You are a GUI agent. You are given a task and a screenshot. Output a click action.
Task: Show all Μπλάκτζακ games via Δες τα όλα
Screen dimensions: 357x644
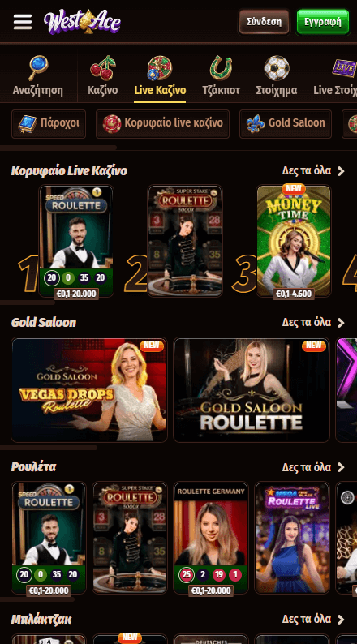[x=313, y=619]
